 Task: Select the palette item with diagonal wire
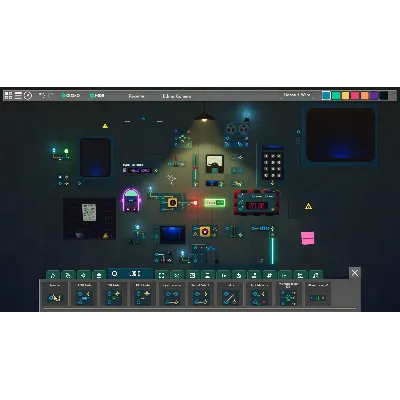[231, 294]
